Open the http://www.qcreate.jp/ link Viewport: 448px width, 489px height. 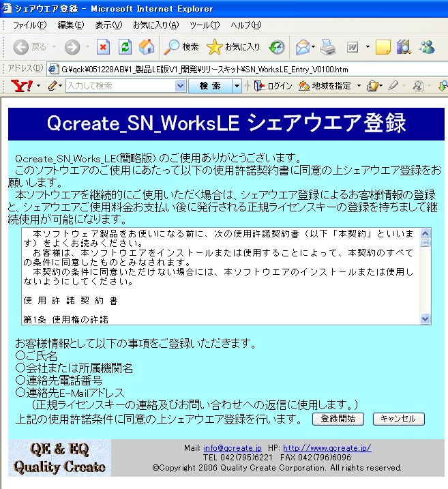327,448
